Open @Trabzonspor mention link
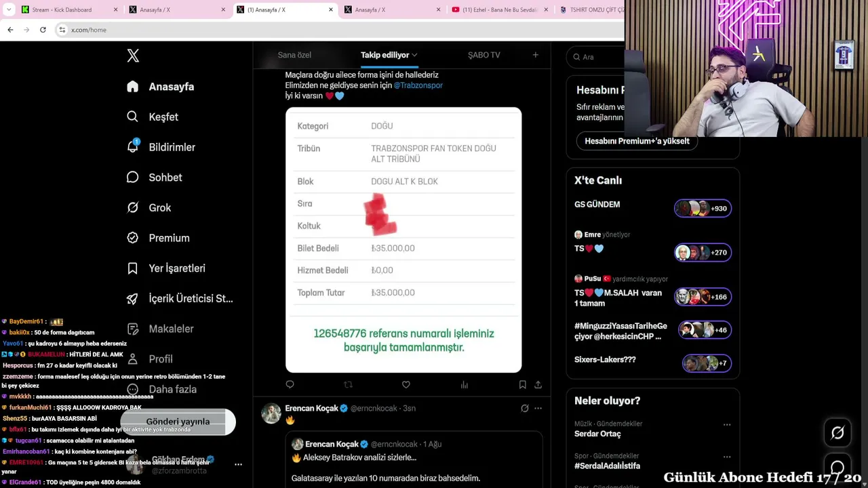Image resolution: width=868 pixels, height=488 pixels. (x=418, y=85)
